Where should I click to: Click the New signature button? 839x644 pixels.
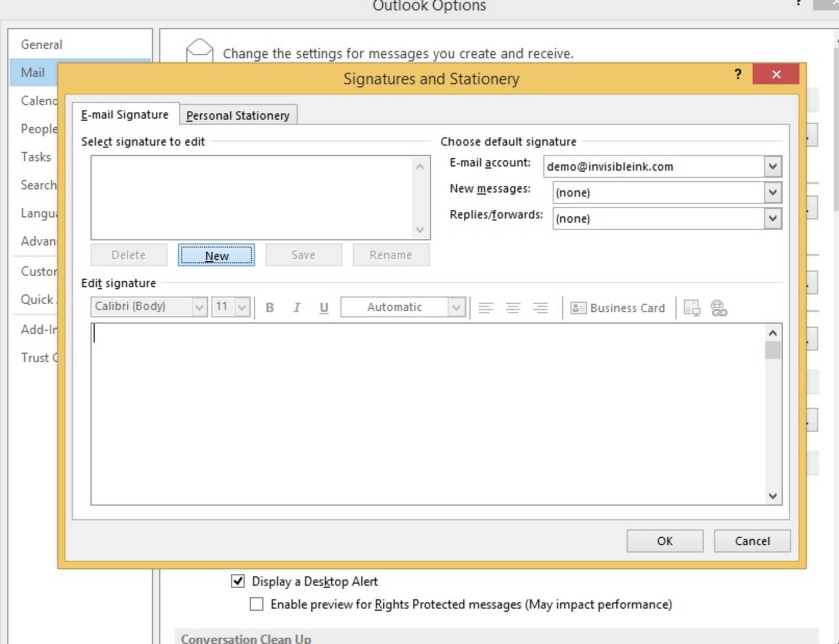click(216, 255)
